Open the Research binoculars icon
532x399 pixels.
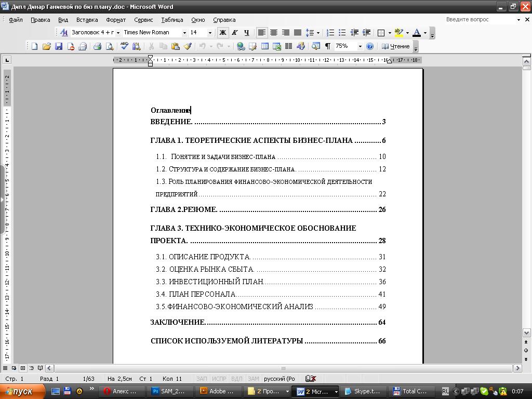tap(137, 46)
